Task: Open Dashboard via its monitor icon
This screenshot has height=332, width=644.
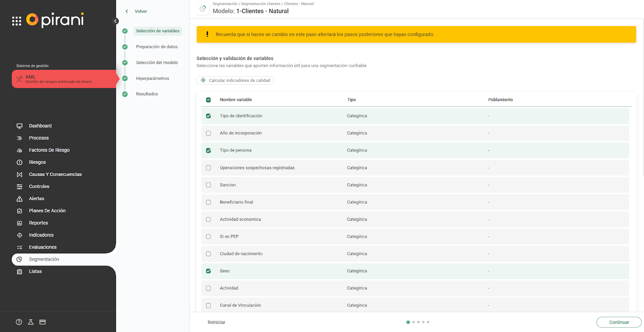Action: (19, 126)
